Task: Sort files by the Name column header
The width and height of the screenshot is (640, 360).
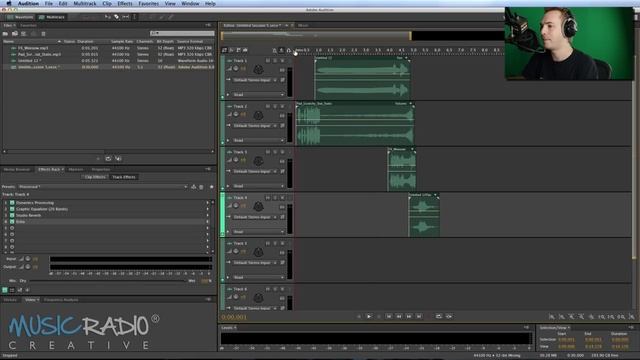Action: [x=32, y=41]
